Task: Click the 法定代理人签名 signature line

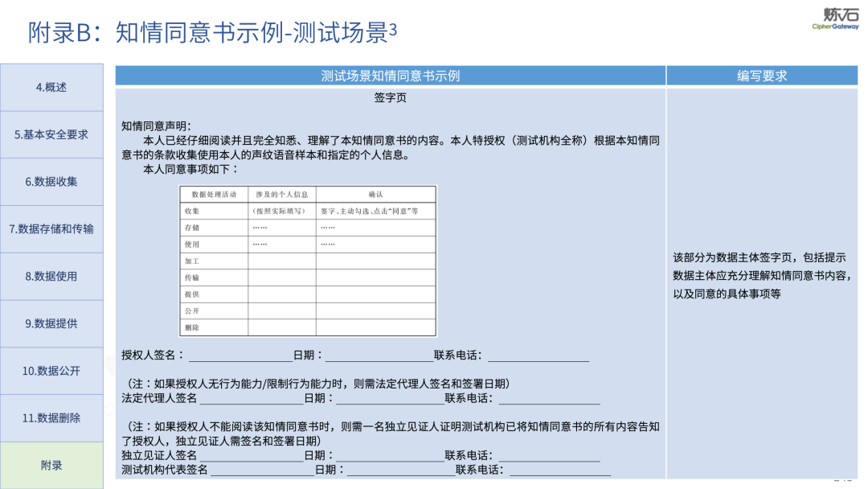Action: coord(251,398)
